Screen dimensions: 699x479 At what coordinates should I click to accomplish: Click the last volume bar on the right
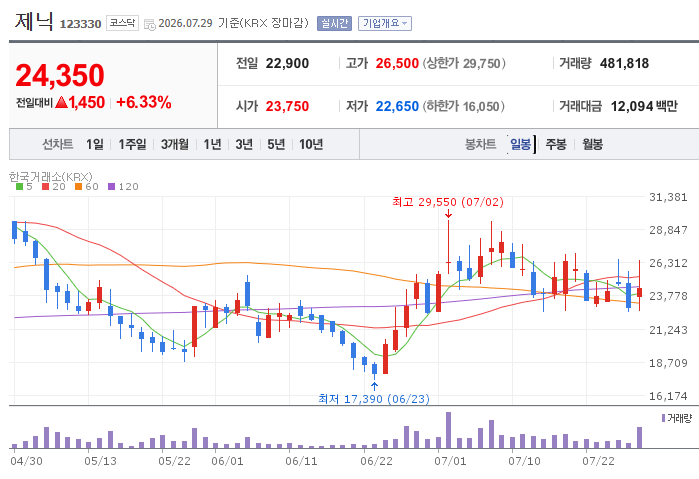pos(639,438)
